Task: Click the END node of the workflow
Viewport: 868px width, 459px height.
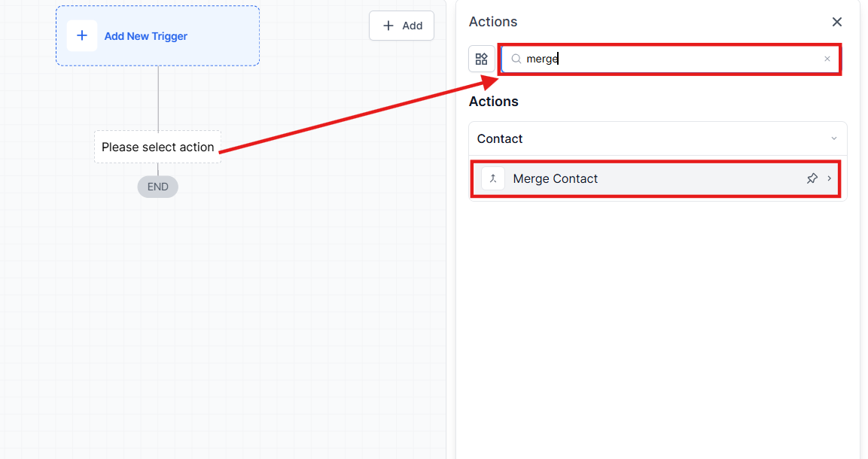Action: (x=157, y=187)
